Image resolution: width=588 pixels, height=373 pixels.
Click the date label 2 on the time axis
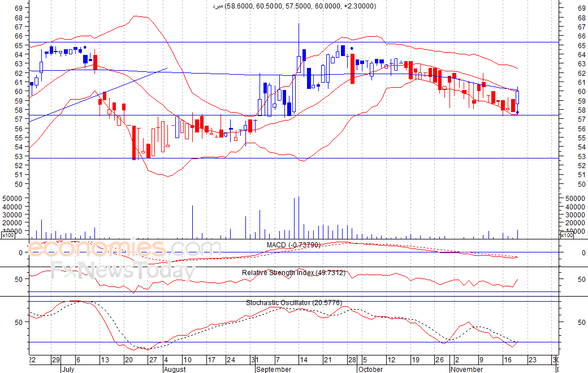coord(457,360)
